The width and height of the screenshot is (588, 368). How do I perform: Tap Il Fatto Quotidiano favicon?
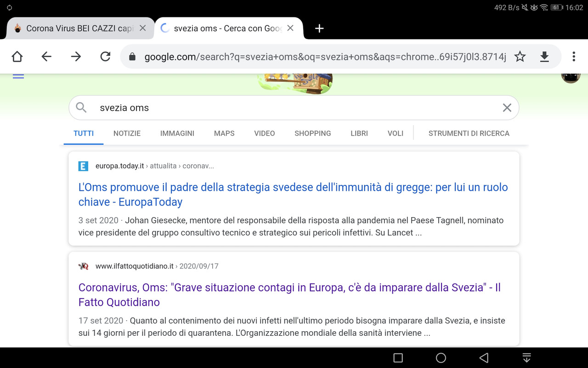pyautogui.click(x=83, y=266)
